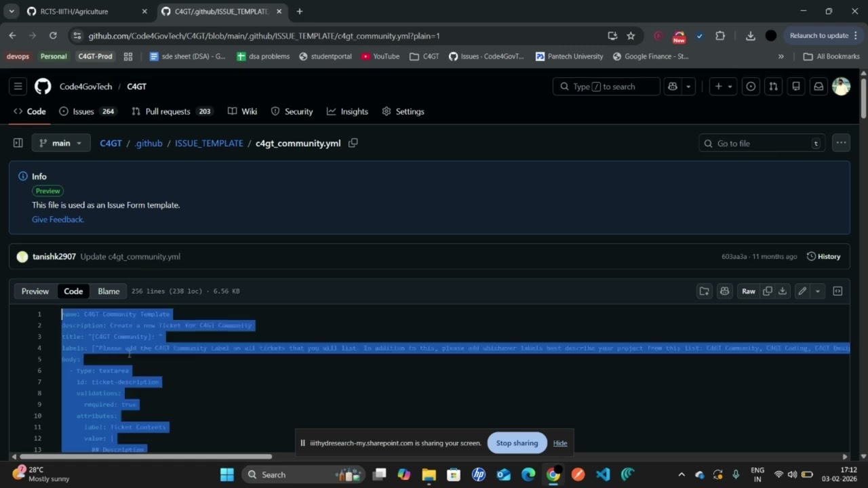868x488 pixels.
Task: Click the Give Feedback link
Action: tap(58, 220)
